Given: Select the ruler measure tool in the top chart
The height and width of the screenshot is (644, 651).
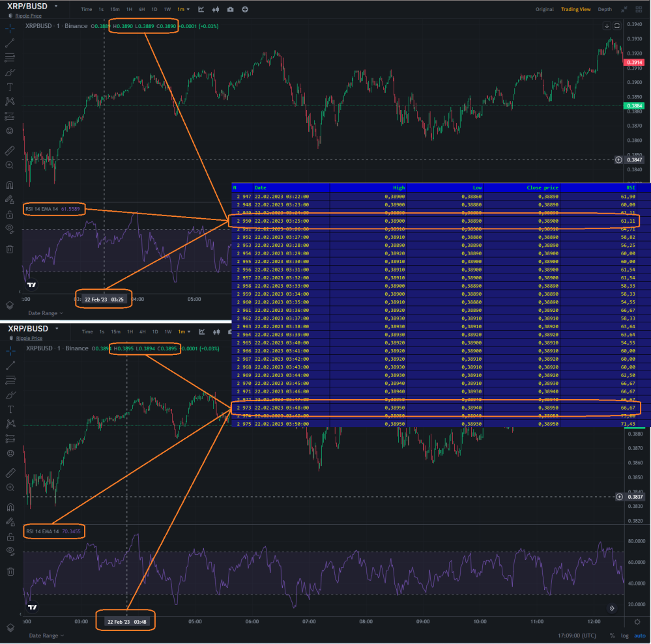Looking at the screenshot, I should click(10, 150).
